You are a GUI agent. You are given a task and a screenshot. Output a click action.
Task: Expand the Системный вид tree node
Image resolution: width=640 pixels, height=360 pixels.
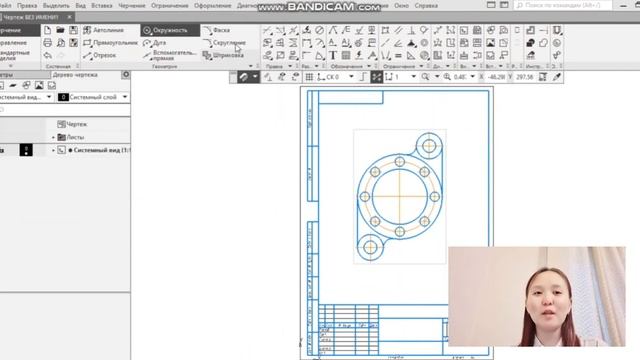pyautogui.click(x=53, y=150)
